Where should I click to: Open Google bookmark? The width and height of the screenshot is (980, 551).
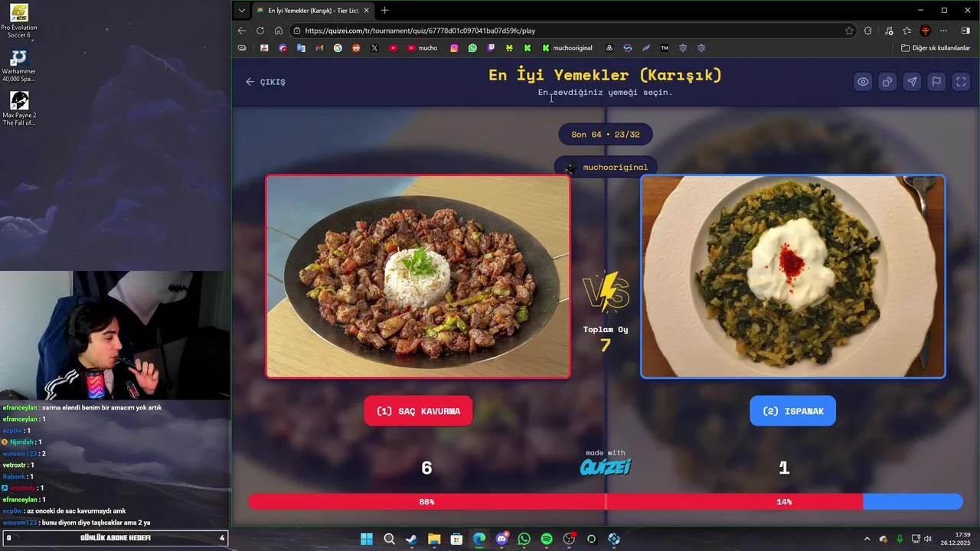[x=338, y=47]
